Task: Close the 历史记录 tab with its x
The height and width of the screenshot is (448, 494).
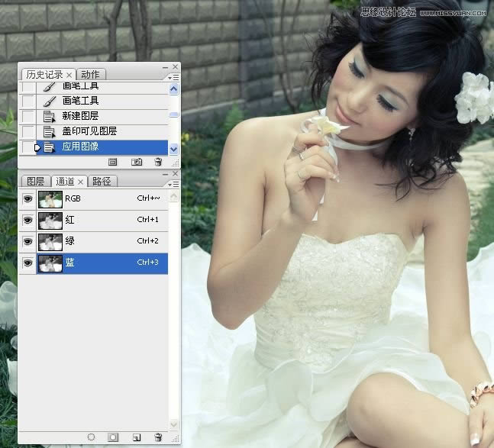Action: (69, 75)
